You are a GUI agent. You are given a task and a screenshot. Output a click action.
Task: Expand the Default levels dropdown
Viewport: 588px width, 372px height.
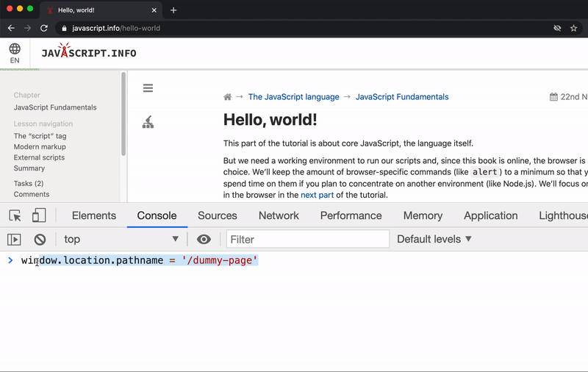pos(434,239)
